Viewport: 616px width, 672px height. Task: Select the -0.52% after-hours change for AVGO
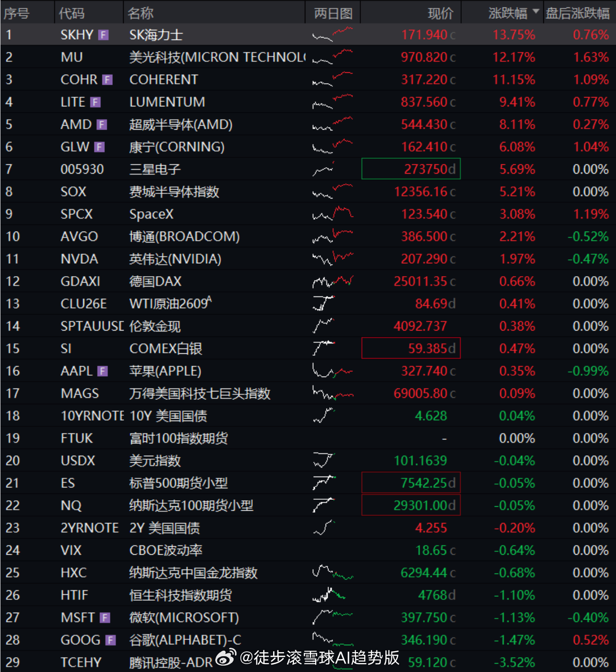point(588,237)
